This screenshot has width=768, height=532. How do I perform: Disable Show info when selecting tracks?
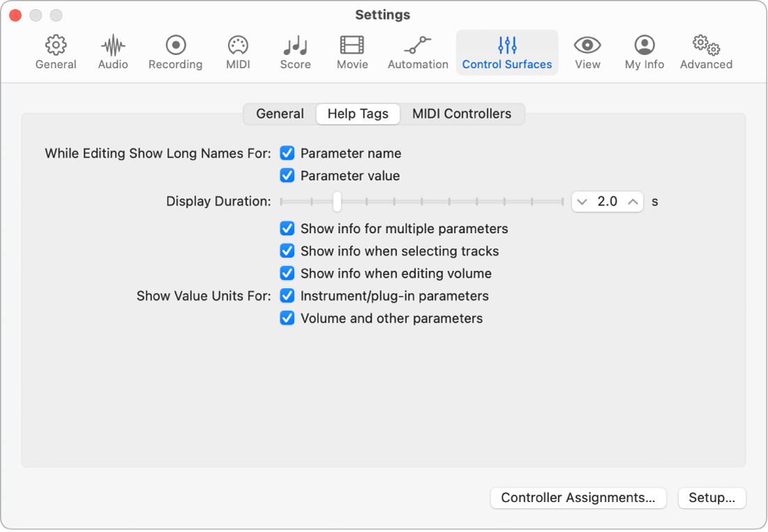[x=287, y=251]
